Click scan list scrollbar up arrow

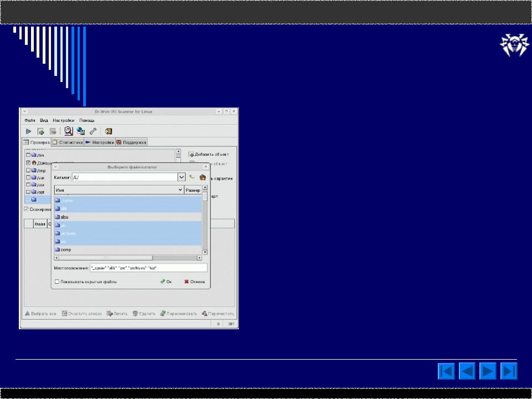[x=178, y=152]
